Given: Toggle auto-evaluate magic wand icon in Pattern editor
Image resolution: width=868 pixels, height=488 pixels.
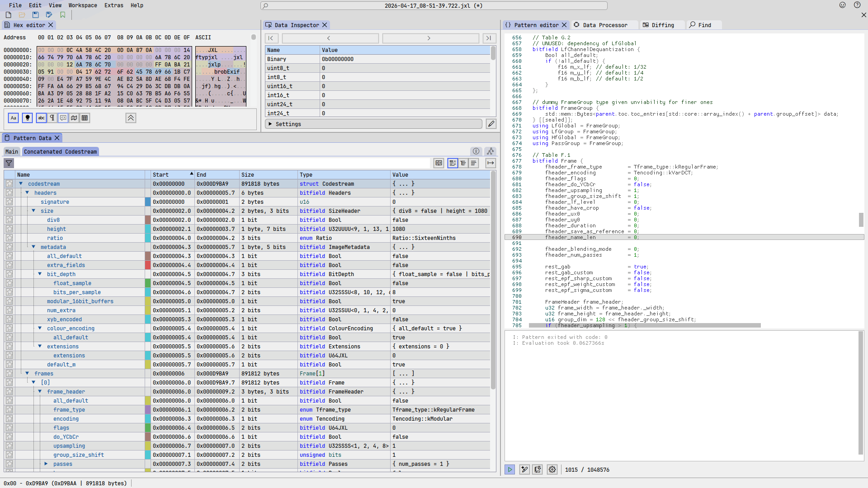Looking at the screenshot, I should [524, 469].
